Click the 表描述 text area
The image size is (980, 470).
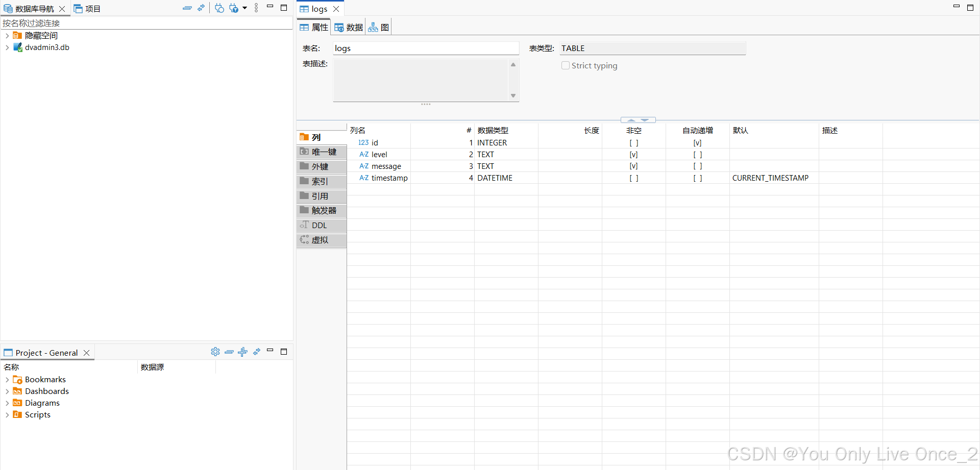421,80
